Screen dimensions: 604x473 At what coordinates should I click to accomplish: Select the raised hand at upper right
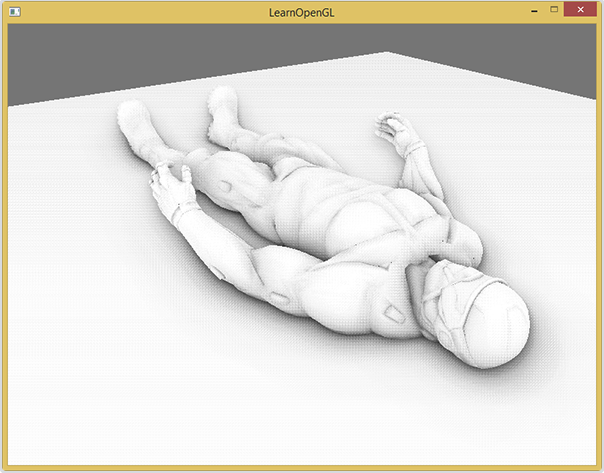393,130
